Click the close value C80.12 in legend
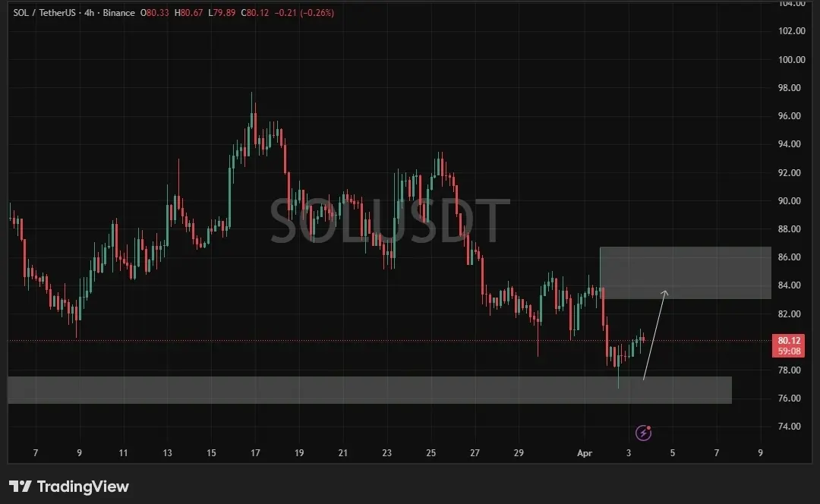The image size is (820, 504). pyautogui.click(x=254, y=13)
